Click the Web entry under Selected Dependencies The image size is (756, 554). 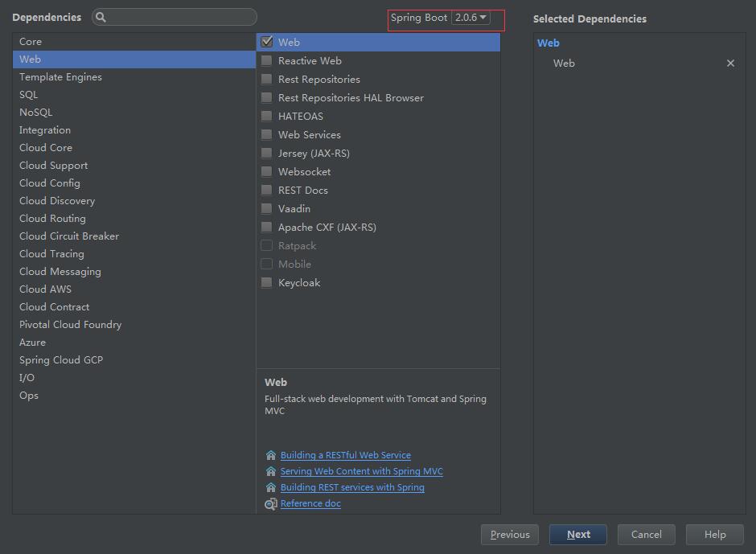[564, 64]
